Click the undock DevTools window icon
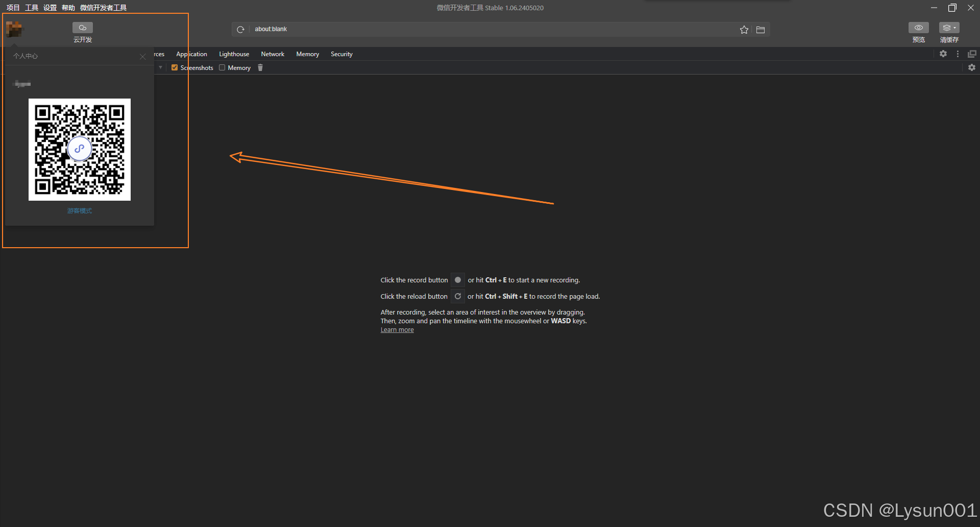Viewport: 980px width, 527px height. pos(972,54)
